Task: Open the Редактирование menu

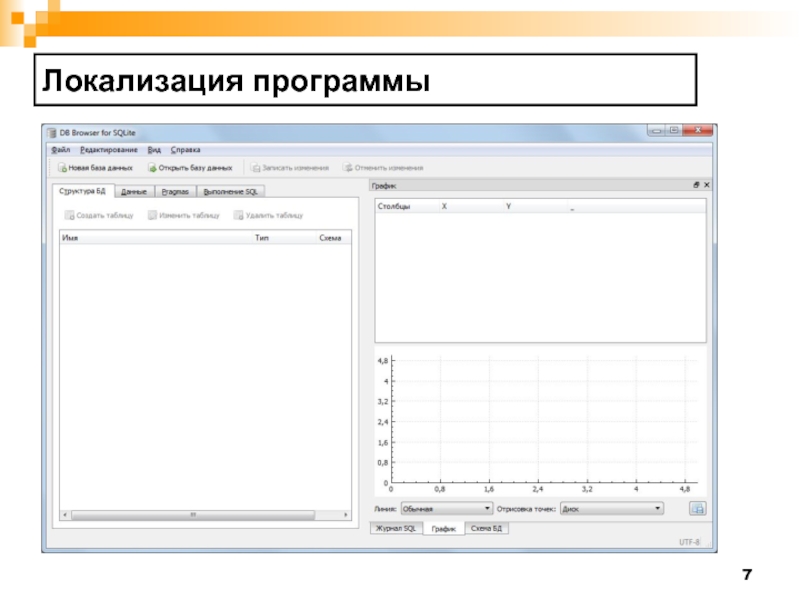Action: click(109, 149)
